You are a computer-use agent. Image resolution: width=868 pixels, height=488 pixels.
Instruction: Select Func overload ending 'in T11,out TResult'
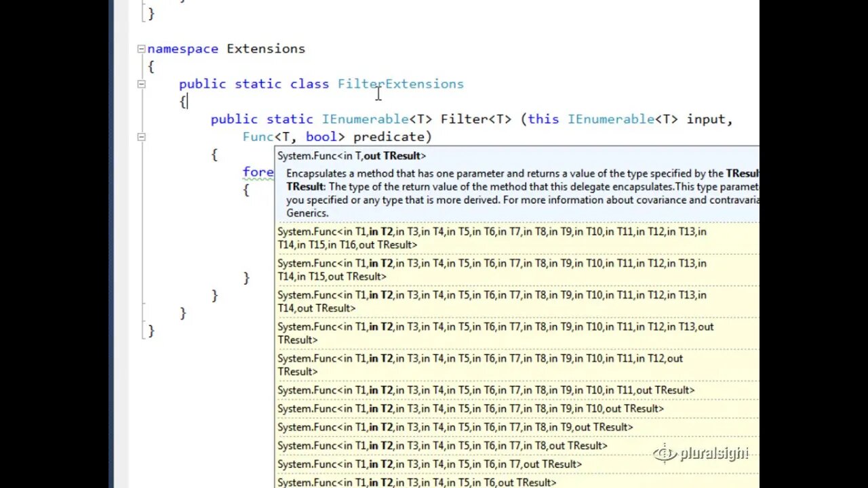coord(517,390)
